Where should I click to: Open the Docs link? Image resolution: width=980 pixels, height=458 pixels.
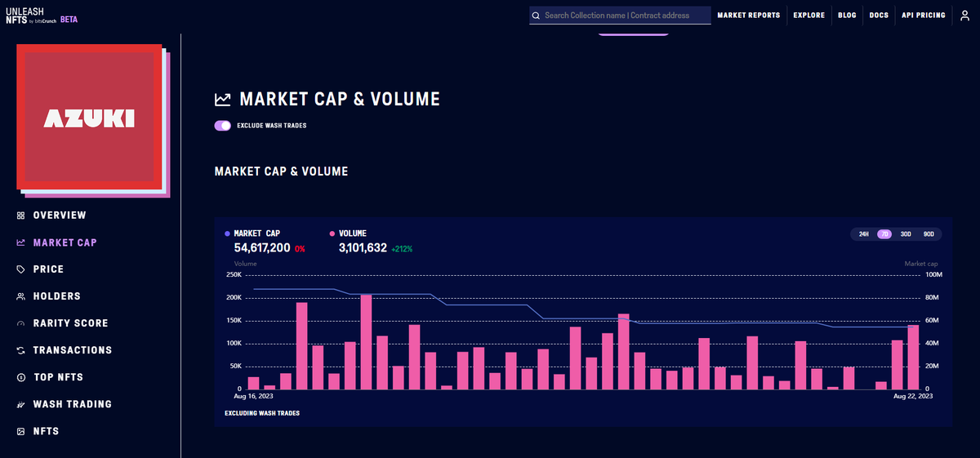click(x=879, y=16)
